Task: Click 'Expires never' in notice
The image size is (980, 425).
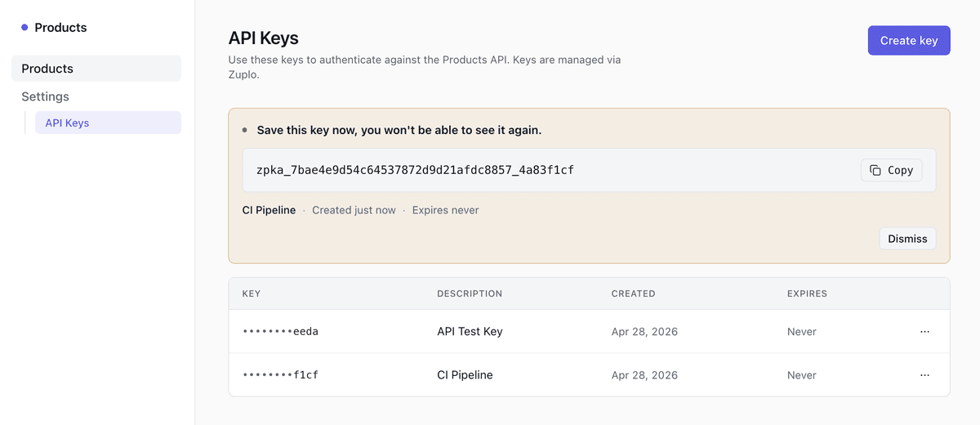Action: (x=445, y=210)
